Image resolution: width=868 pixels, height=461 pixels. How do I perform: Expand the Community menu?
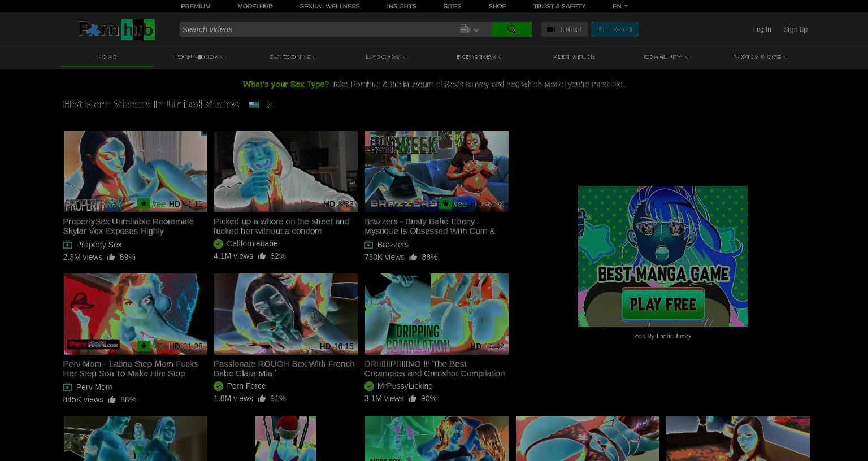click(667, 57)
